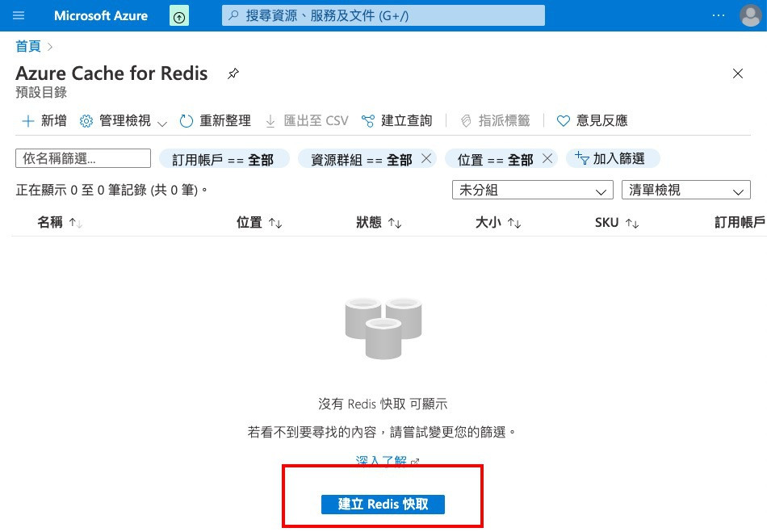Screen dimensions: 767x532
Task: Open the 未分組 grouping dropdown
Action: (x=533, y=190)
